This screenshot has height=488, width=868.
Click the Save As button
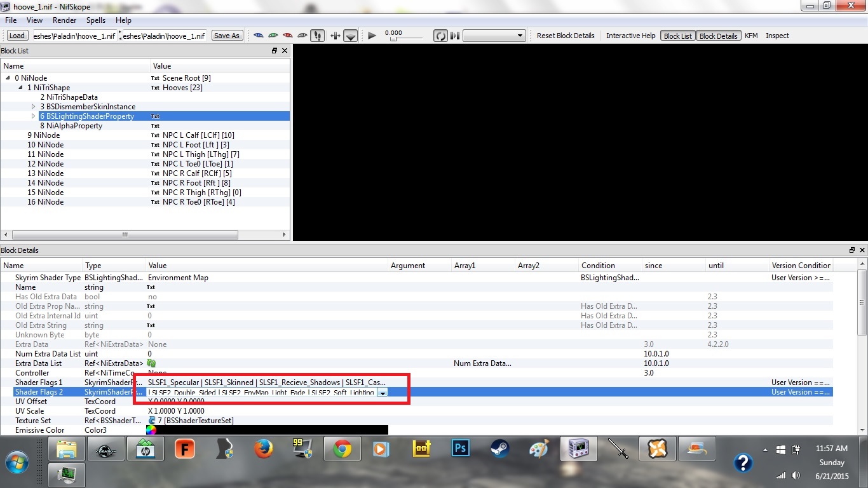[x=227, y=36]
